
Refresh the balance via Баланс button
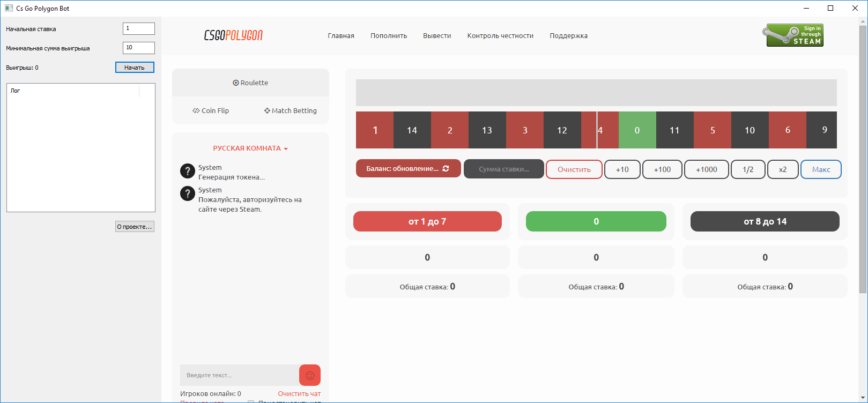tap(408, 168)
